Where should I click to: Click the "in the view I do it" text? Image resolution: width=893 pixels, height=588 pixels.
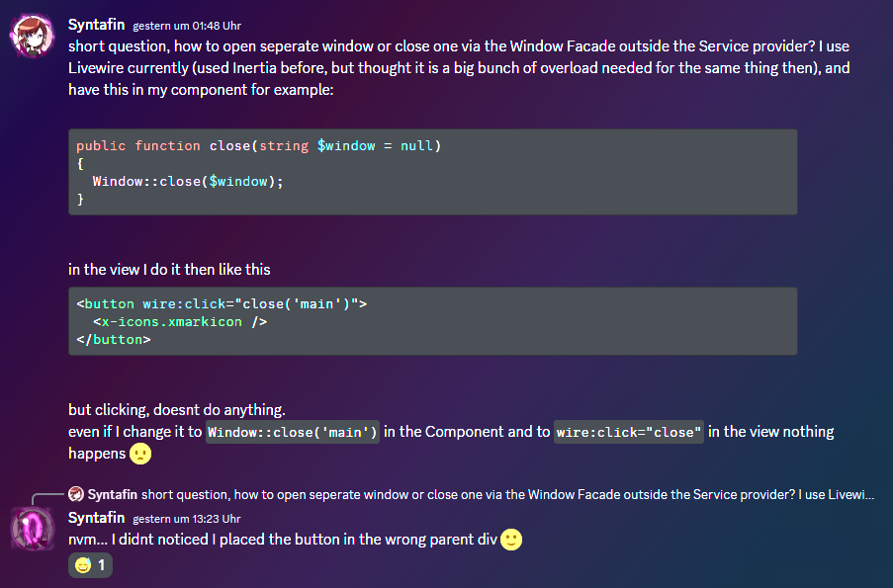point(169,269)
